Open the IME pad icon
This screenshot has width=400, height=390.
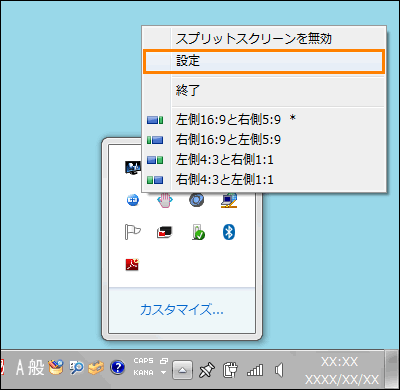click(x=56, y=368)
